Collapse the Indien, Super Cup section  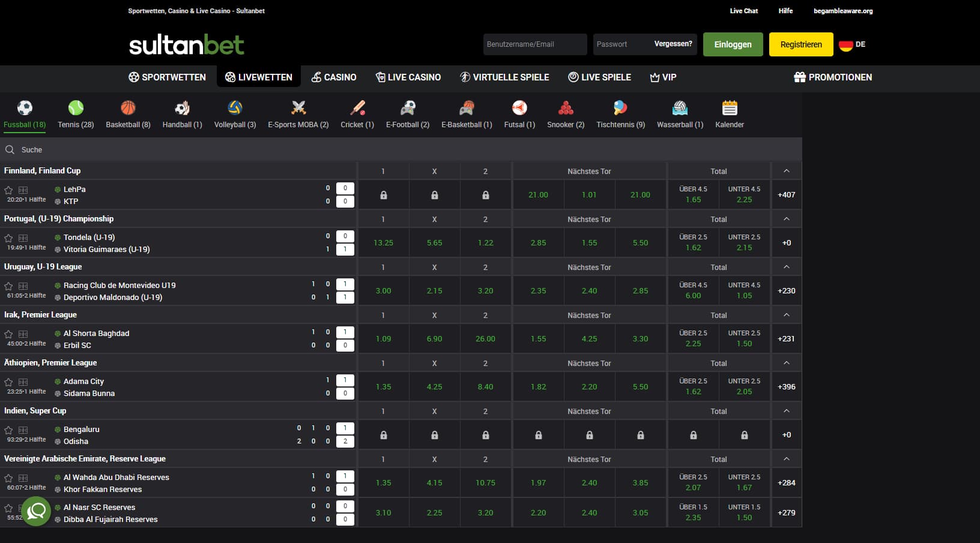(787, 411)
